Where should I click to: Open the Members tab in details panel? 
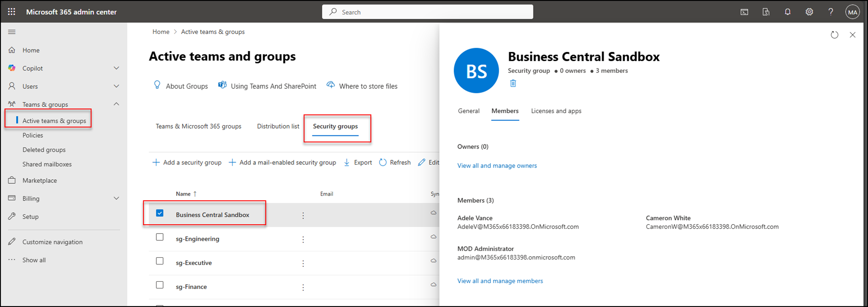coord(505,111)
